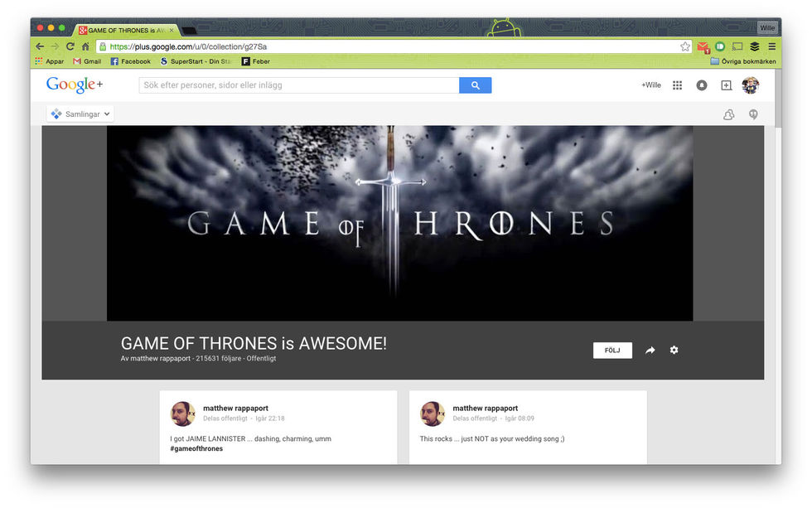Share the Game of Thrones collection
812x508 pixels.
(650, 351)
